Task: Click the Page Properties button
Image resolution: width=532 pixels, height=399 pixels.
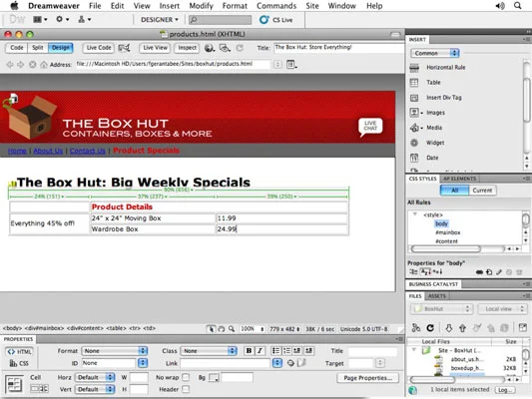Action: pos(367,378)
